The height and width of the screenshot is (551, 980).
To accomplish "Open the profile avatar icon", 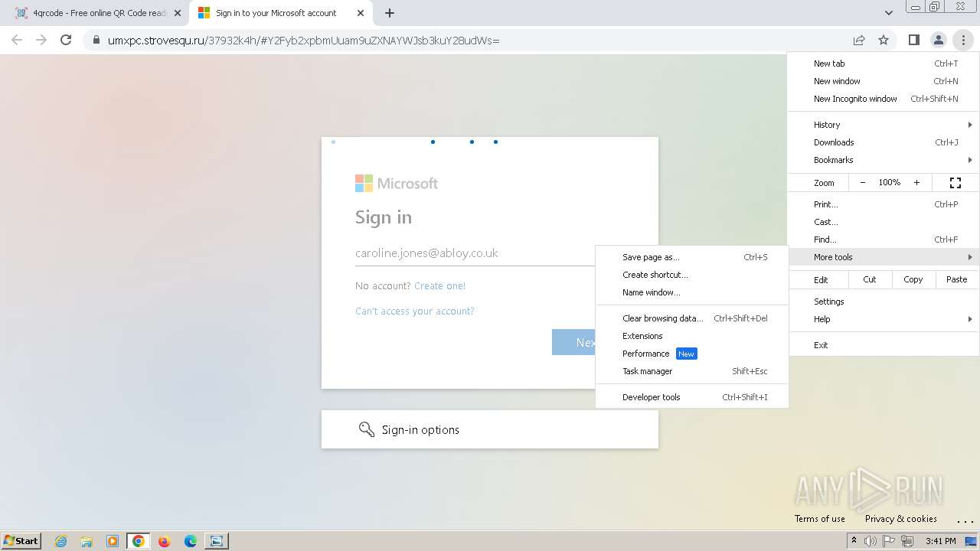I will pos(938,40).
